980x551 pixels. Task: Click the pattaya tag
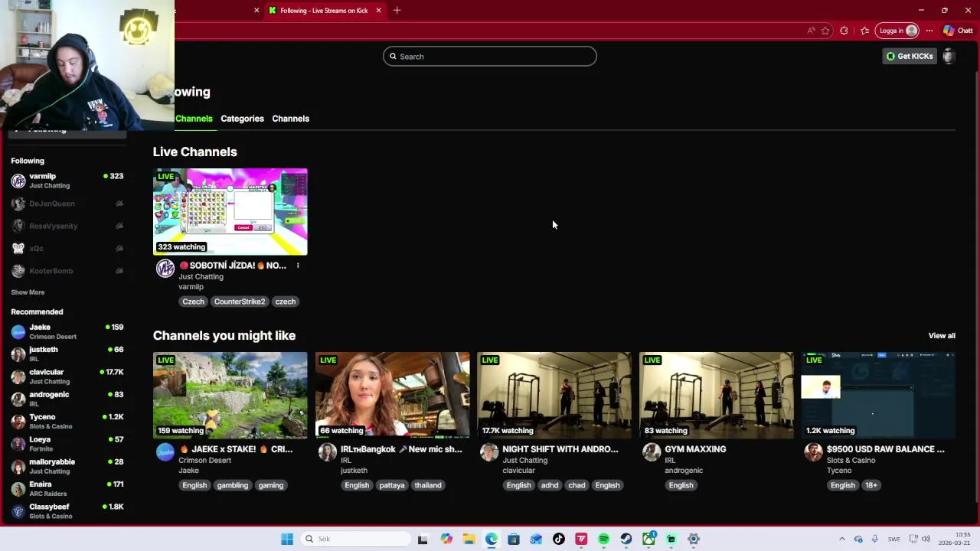pyautogui.click(x=392, y=485)
